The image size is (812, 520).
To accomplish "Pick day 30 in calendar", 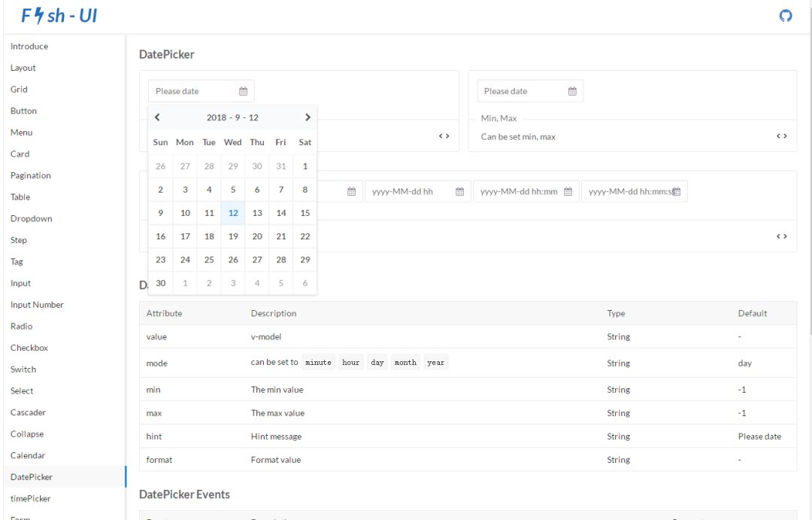I will (161, 282).
